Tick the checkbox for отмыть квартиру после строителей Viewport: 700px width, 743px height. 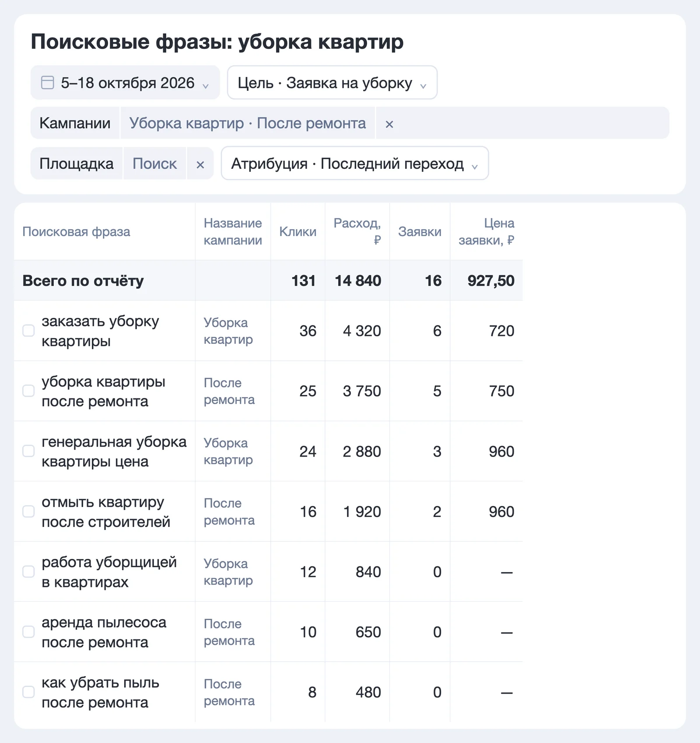tap(28, 511)
